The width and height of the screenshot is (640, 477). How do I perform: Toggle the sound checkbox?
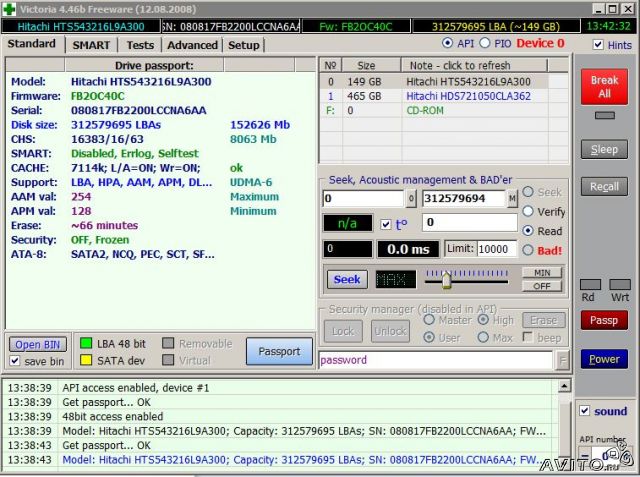[x=584, y=410]
